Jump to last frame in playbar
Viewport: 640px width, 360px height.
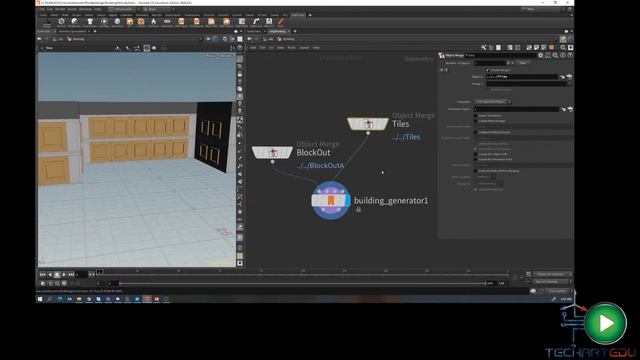point(71,275)
